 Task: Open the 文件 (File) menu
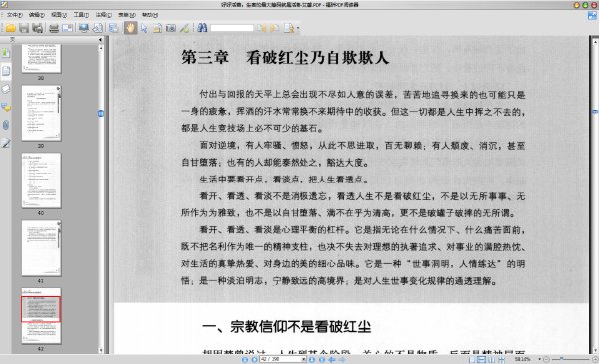click(x=15, y=15)
